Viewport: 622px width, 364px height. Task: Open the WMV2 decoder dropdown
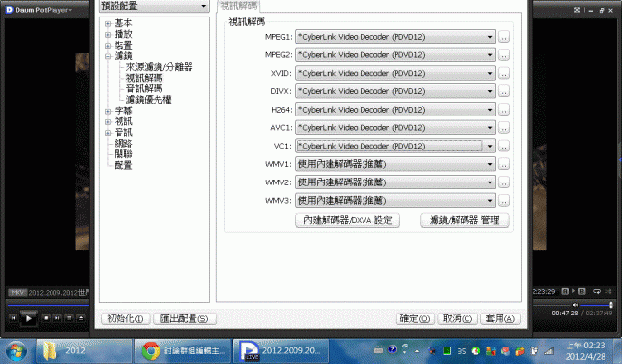[396, 182]
